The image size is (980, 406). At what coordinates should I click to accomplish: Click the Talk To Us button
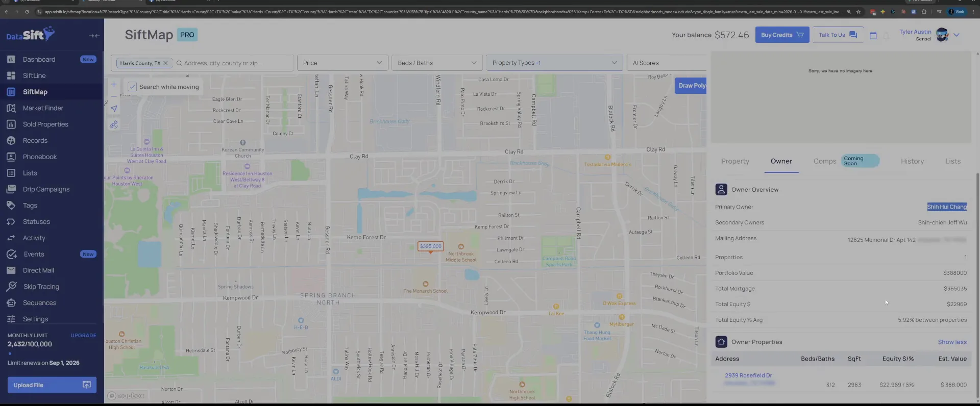point(838,35)
